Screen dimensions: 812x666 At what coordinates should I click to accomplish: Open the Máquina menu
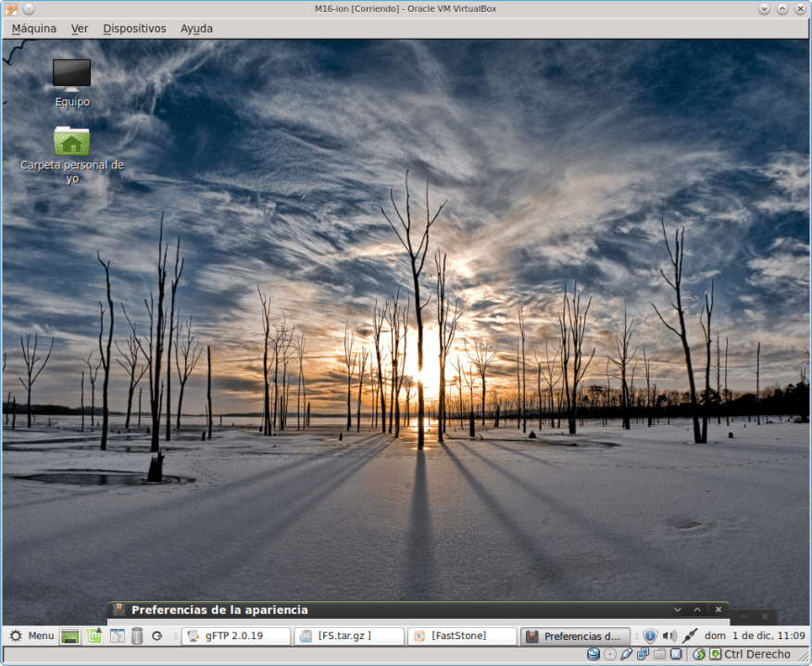[x=34, y=29]
